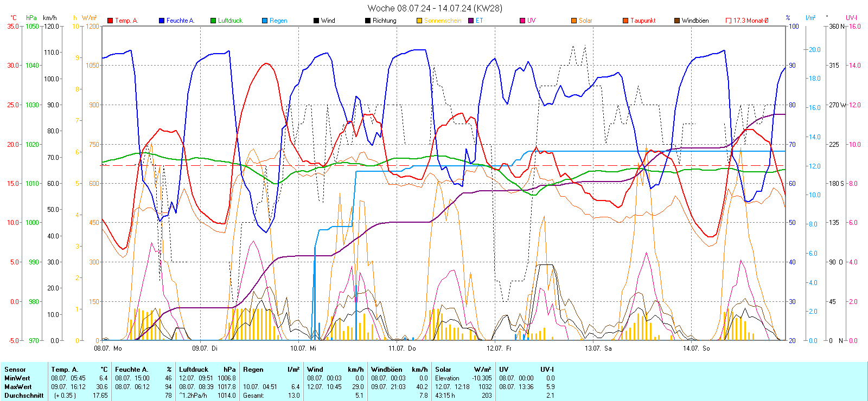
Task: Click the blue Feuchte A. legend square
Action: tap(162, 21)
